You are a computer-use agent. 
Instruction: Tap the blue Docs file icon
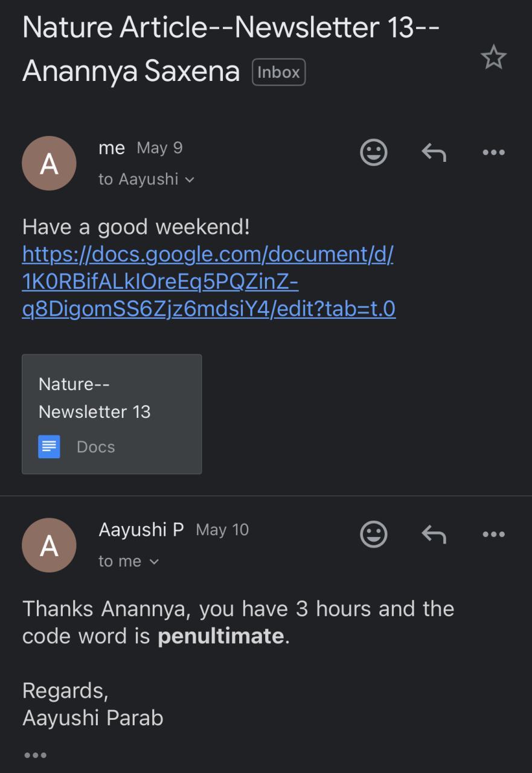click(x=50, y=447)
